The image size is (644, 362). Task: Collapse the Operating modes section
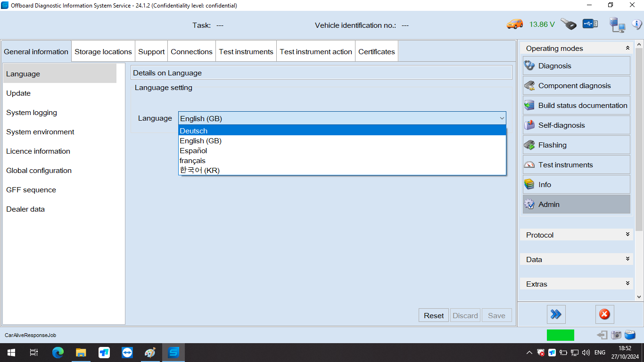627,48
